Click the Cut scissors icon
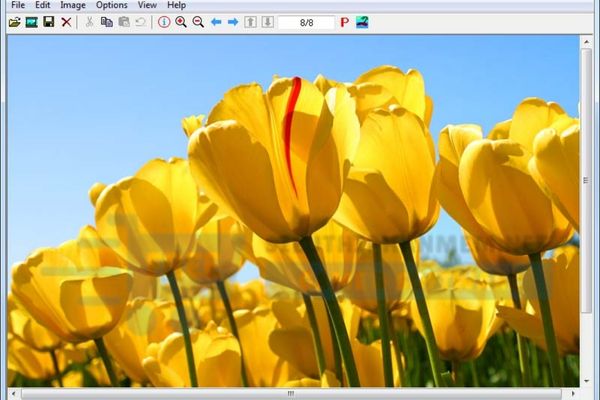 pos(89,22)
